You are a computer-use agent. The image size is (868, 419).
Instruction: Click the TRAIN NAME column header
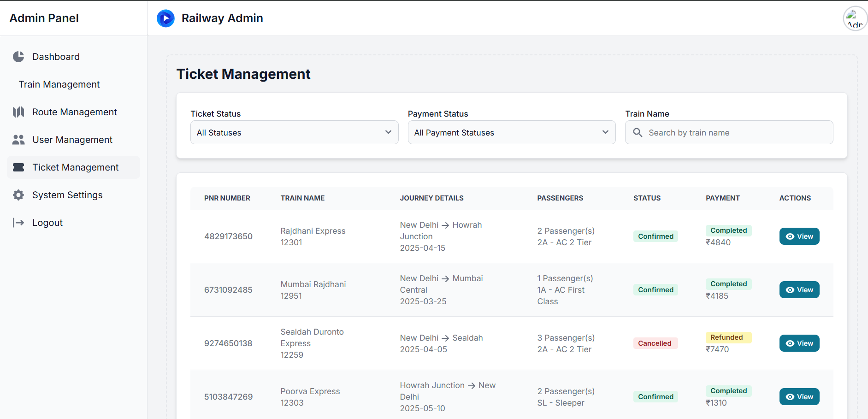point(302,198)
